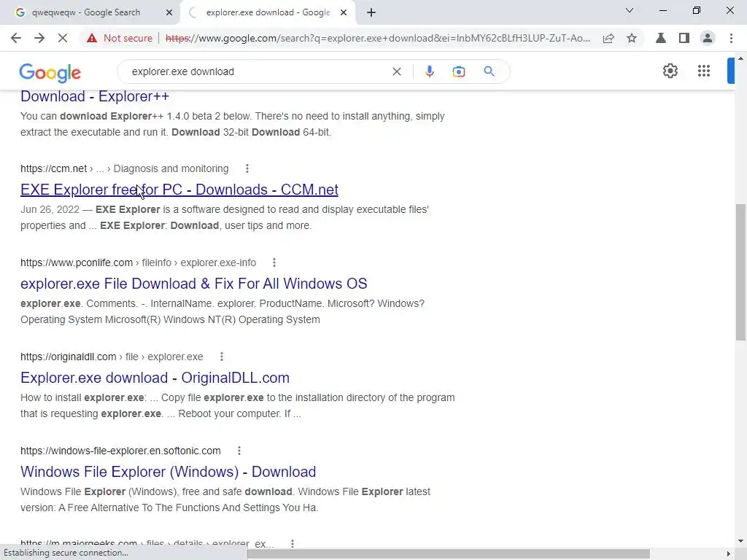The height and width of the screenshot is (560, 747).
Task: Click the https://www.pconlife.com breadcrumb
Action: 76,262
